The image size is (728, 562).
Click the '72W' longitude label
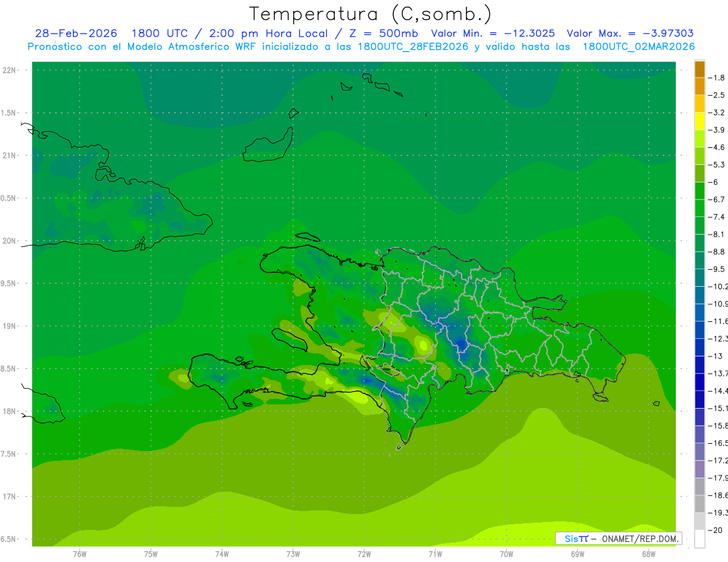(364, 554)
